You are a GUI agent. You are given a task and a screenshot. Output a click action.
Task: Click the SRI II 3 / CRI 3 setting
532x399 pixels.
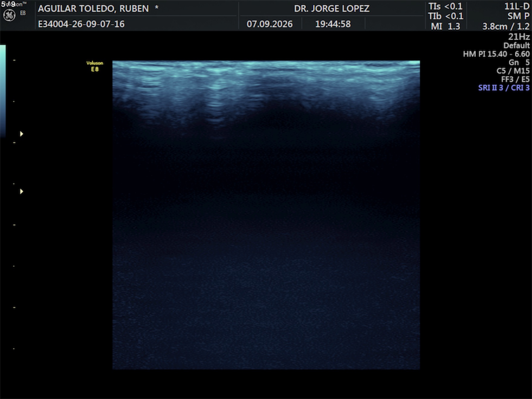(504, 88)
